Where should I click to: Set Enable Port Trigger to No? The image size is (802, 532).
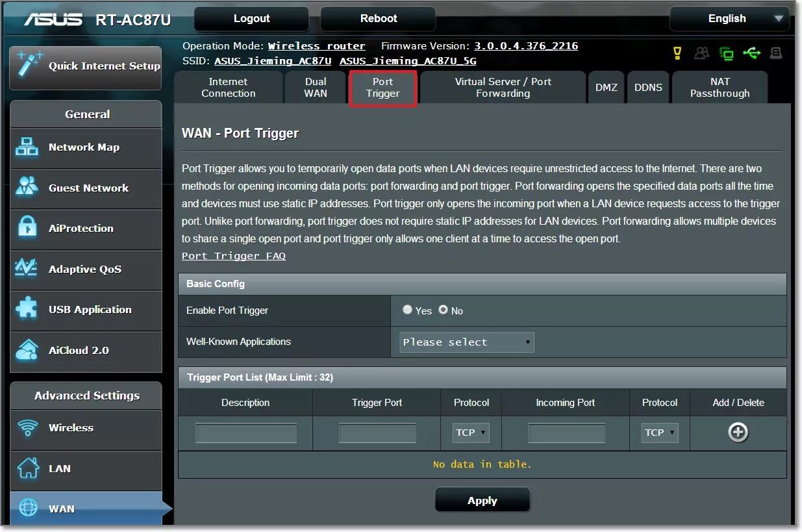pos(443,310)
